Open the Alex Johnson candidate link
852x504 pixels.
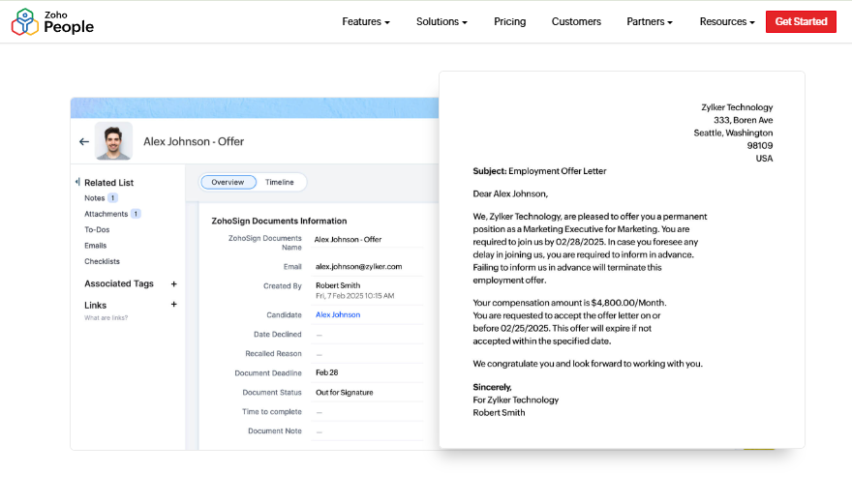(338, 314)
